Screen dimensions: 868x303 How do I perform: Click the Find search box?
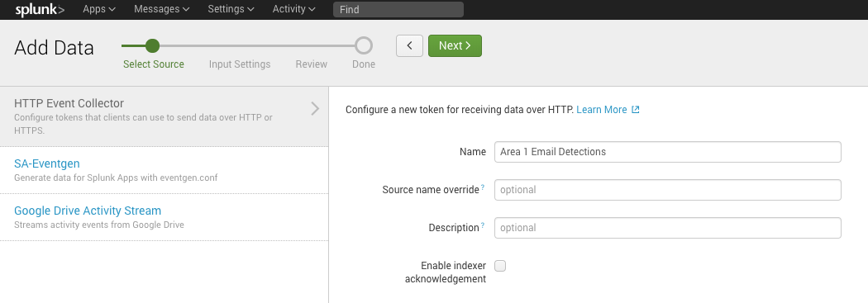point(398,9)
